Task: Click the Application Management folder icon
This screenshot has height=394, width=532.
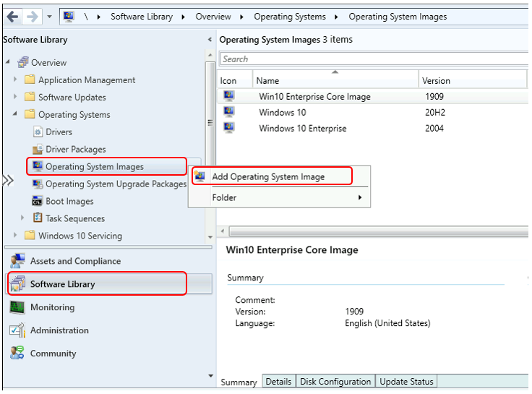Action: (x=30, y=80)
